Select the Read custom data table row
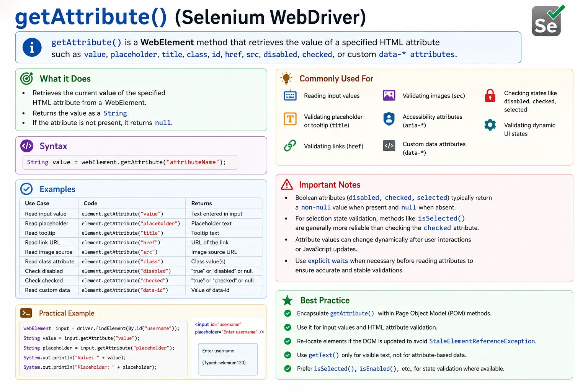588x392 pixels. pyautogui.click(x=141, y=290)
